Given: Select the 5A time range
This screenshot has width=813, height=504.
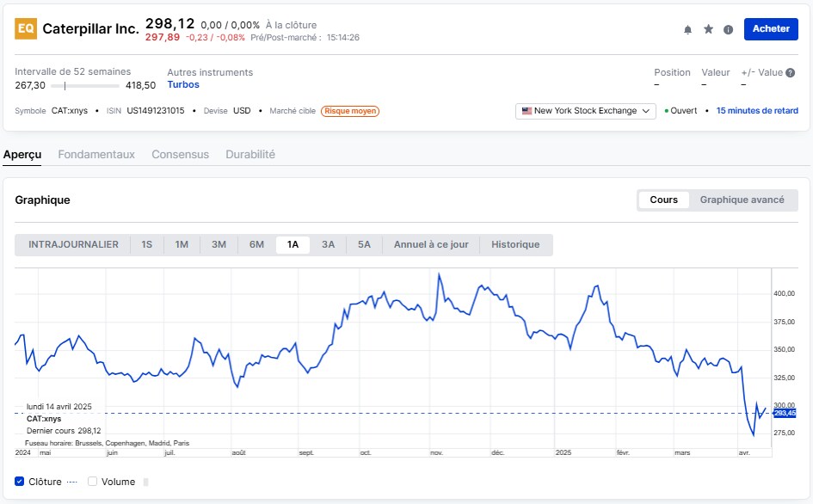Looking at the screenshot, I should (364, 244).
